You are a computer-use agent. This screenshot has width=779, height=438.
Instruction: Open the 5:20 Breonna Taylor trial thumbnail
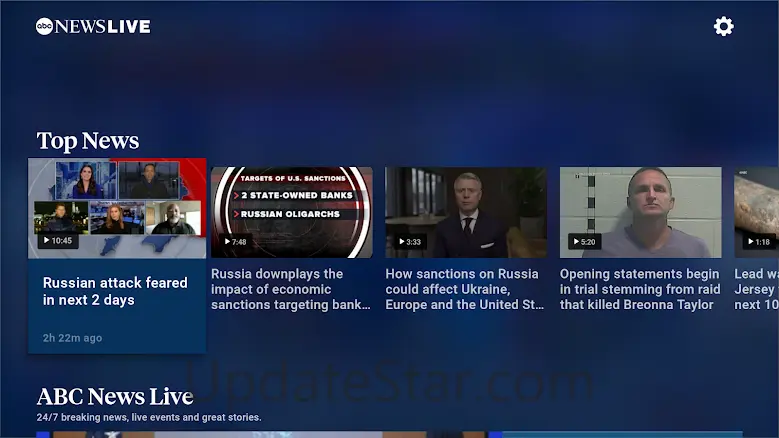(640, 212)
